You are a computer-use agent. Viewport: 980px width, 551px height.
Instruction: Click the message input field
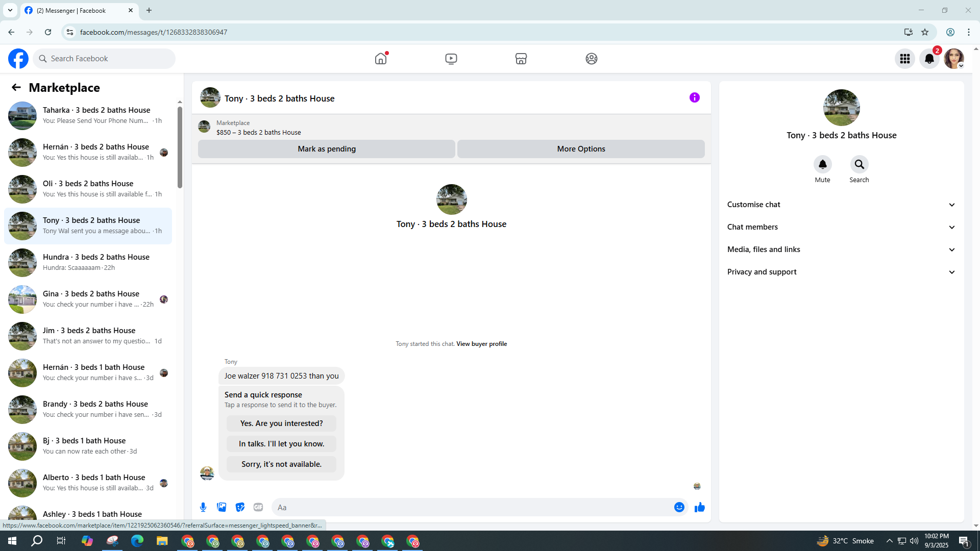[x=472, y=507]
